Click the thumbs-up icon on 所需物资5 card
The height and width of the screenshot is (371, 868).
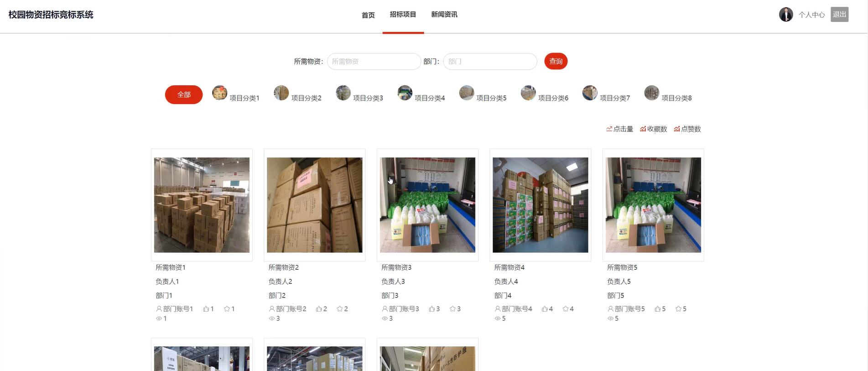(657, 309)
